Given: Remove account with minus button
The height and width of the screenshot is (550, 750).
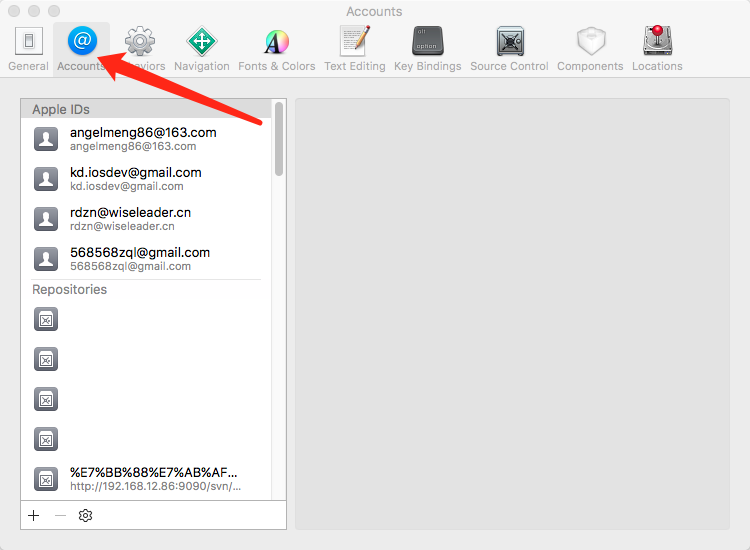Looking at the screenshot, I should [60, 516].
